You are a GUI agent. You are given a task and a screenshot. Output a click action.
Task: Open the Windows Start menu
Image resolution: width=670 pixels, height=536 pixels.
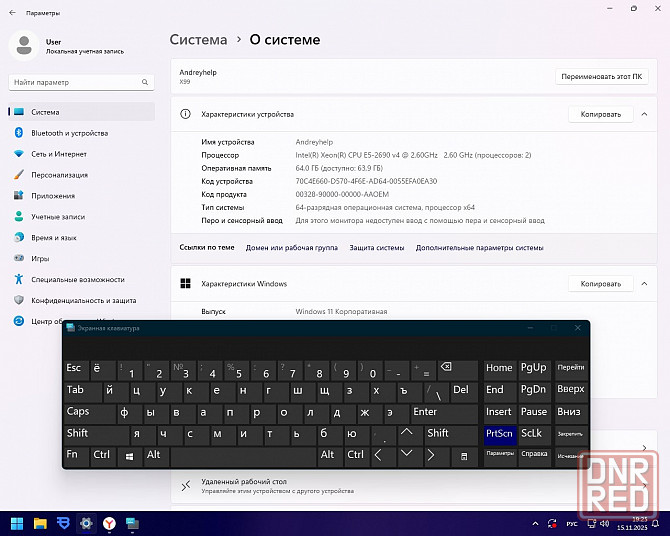(x=17, y=524)
